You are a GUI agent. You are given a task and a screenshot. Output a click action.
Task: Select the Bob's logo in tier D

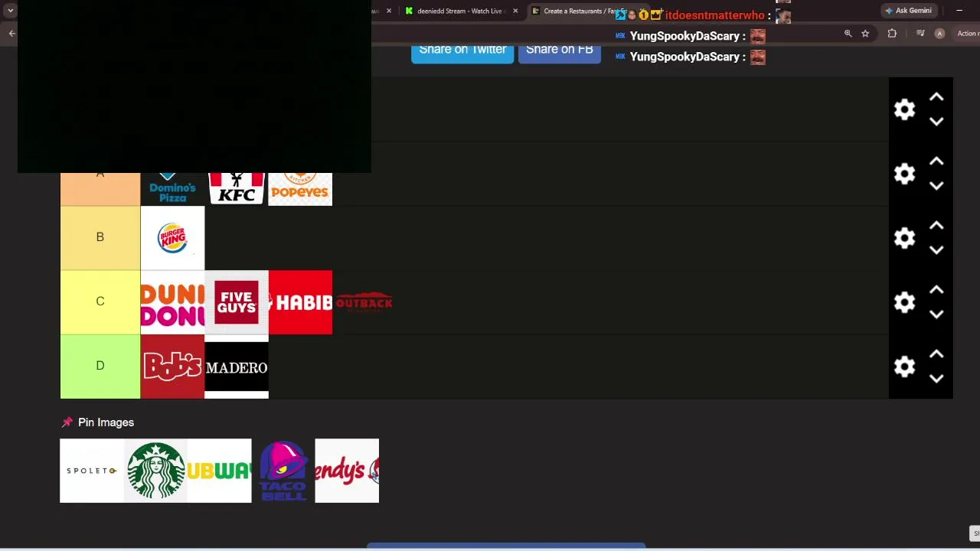172,367
